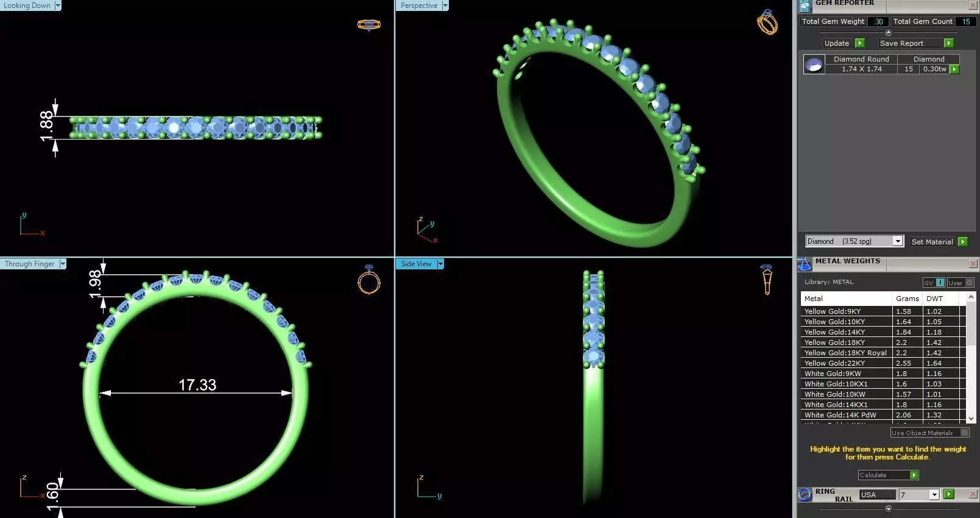Click the metal list scrollbar down arrow
The height and width of the screenshot is (518, 980).
point(971,418)
